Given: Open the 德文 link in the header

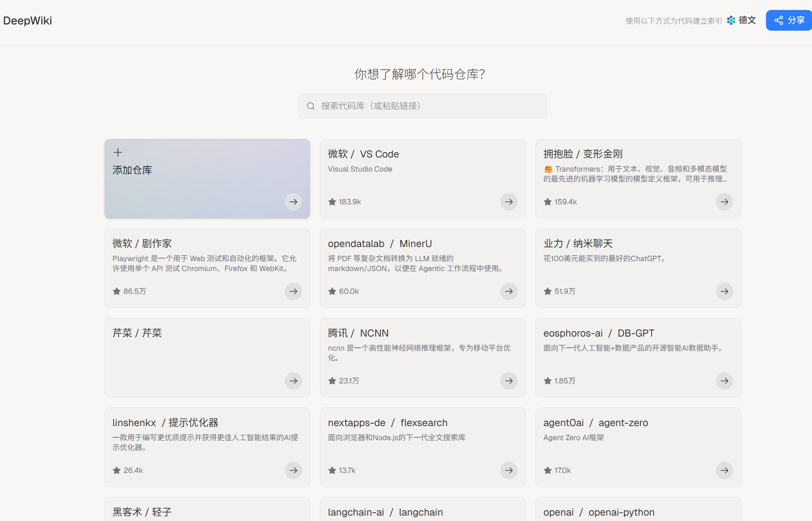Looking at the screenshot, I should (742, 20).
